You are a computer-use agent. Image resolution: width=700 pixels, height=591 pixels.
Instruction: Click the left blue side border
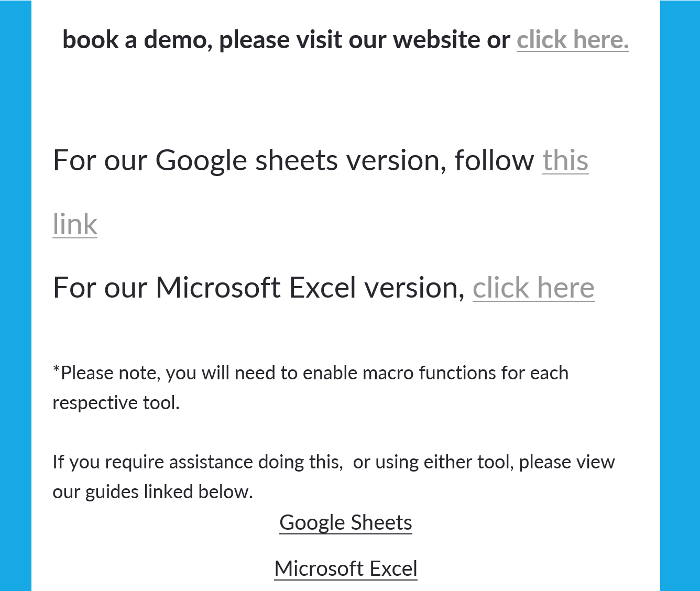(x=15, y=295)
